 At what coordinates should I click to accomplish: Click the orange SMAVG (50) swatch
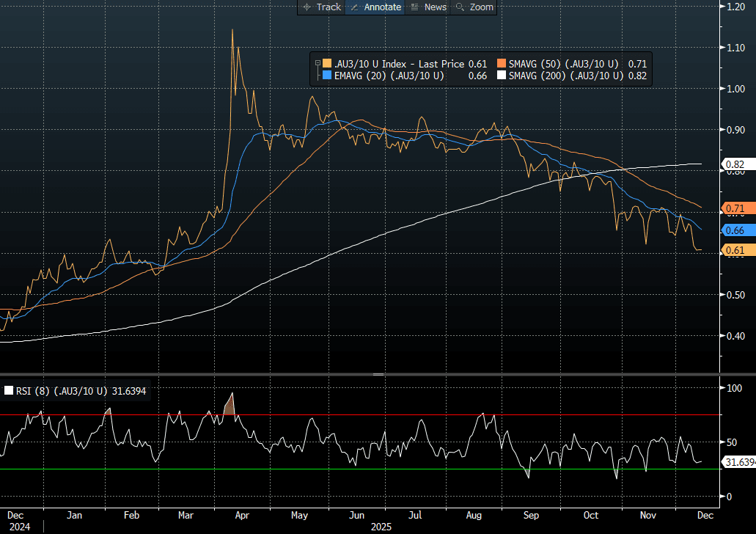[x=502, y=64]
